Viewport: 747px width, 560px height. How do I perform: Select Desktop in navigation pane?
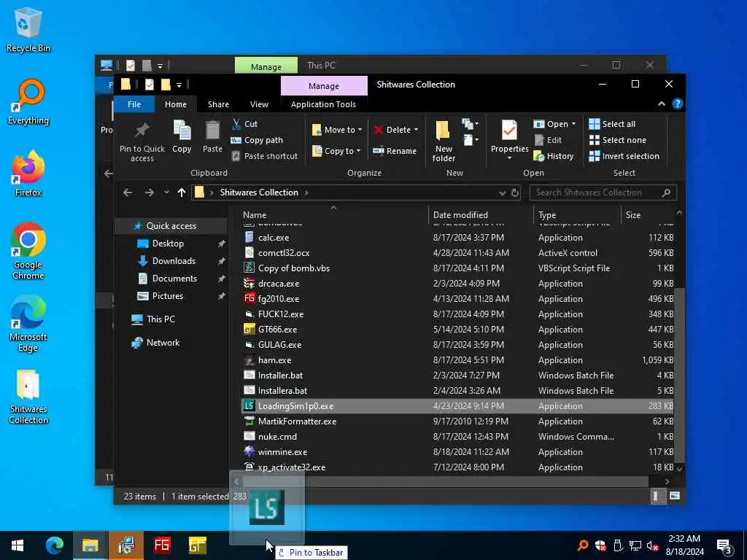168,244
